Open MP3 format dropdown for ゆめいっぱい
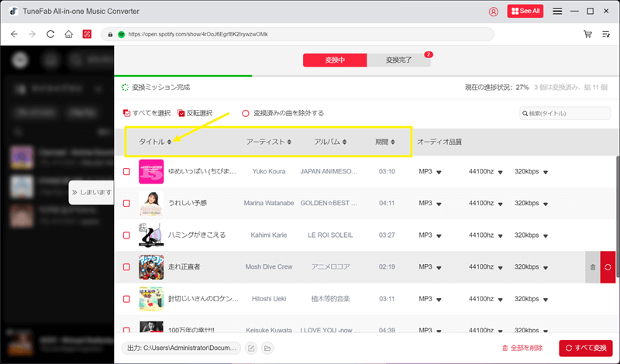 pos(439,172)
